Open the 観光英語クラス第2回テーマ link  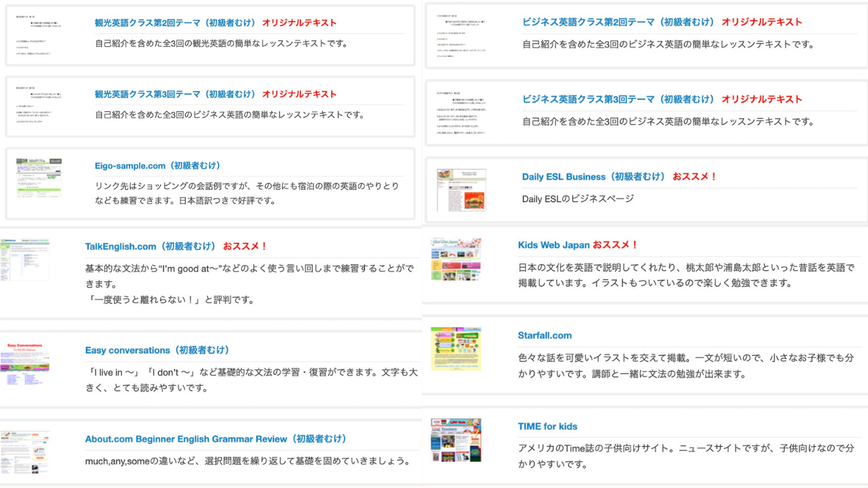click(x=176, y=22)
